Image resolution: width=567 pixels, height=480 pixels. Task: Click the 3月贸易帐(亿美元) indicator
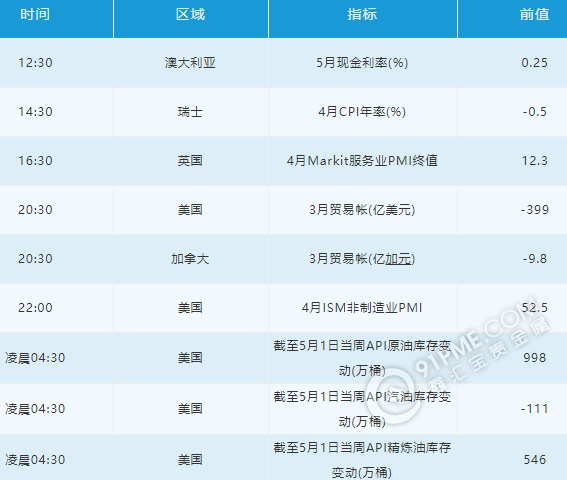click(x=362, y=210)
